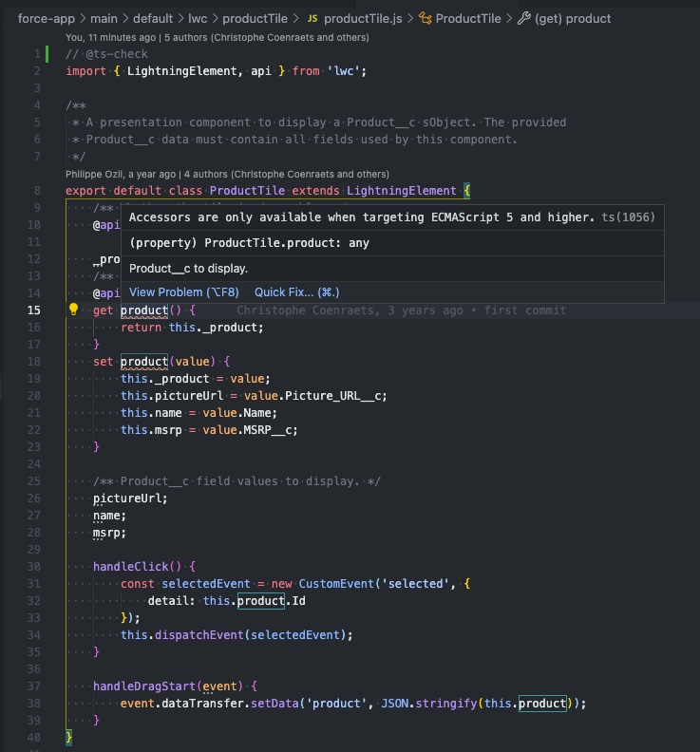700x752 pixels.
Task: Click 'return' keyword on line 16
Action: tap(142, 328)
